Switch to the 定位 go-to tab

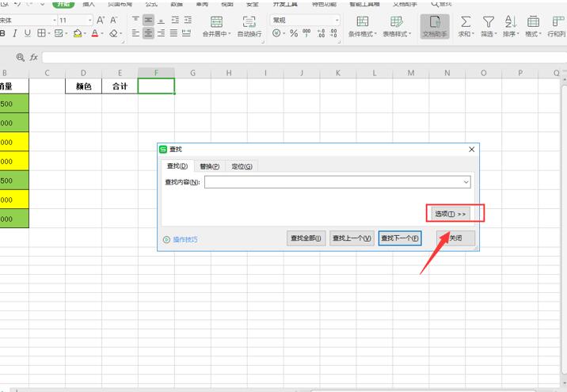tap(242, 166)
